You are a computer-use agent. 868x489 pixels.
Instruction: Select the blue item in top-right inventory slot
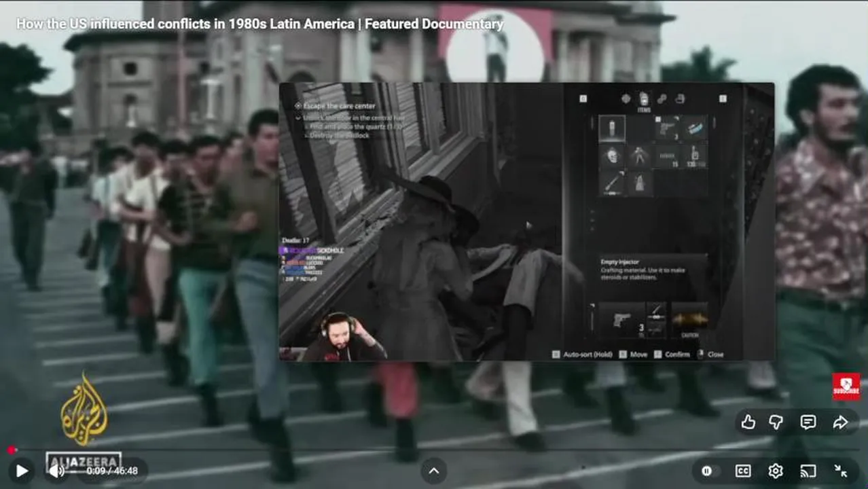click(x=695, y=128)
